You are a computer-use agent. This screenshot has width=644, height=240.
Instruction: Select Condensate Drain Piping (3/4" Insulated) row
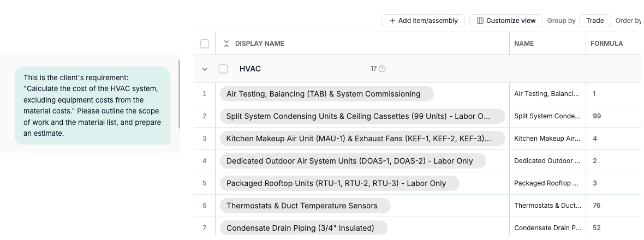(303, 228)
